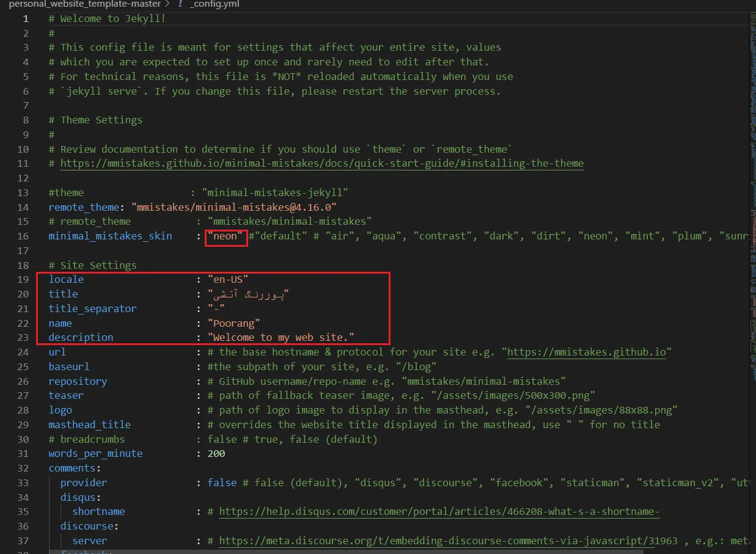Click the "mmistakes/minimal-mistakes@4.16.0" value
The image size is (756, 554).
coord(233,207)
